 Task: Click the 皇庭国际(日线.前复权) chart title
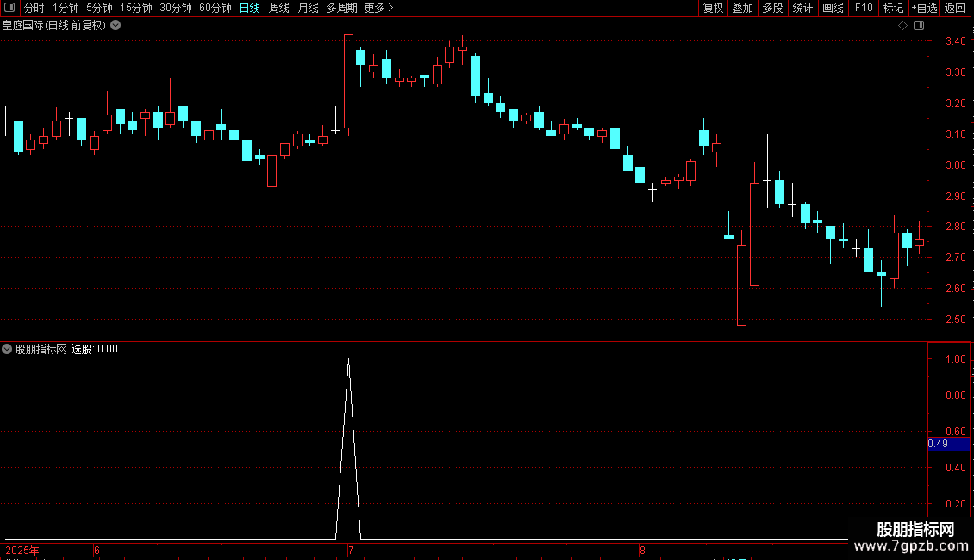(x=54, y=26)
